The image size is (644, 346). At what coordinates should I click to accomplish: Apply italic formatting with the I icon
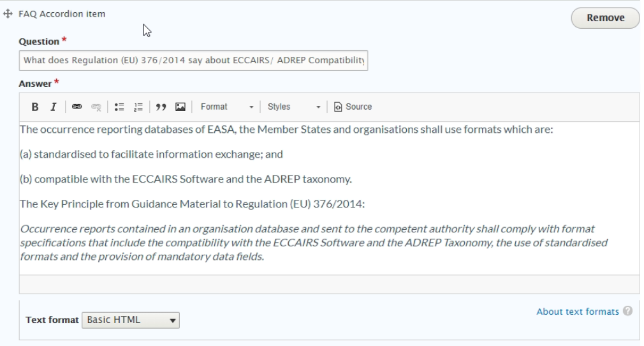click(54, 107)
